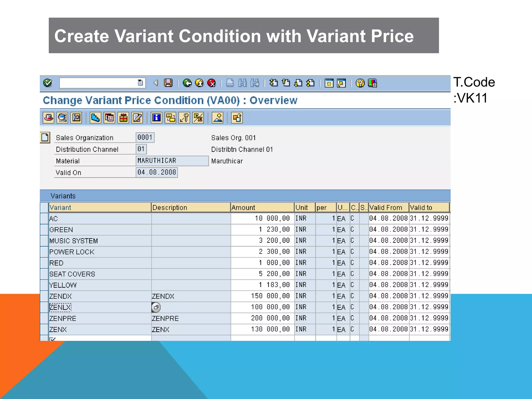The height and width of the screenshot is (399, 532).
Task: Click the document icon beside Sales Organization
Action: tap(45, 137)
